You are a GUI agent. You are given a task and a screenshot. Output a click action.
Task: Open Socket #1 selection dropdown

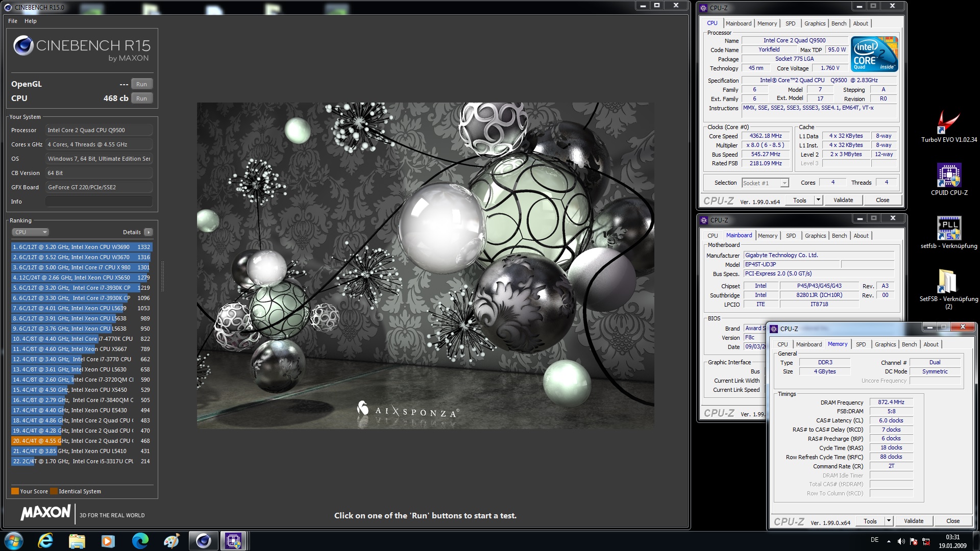(x=765, y=183)
